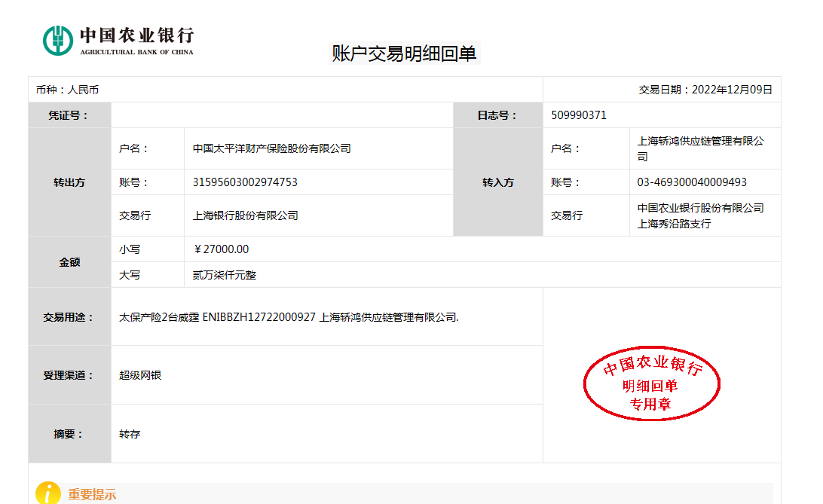Select the 重要提示 heading text
This screenshot has width=823, height=504.
pos(92,495)
